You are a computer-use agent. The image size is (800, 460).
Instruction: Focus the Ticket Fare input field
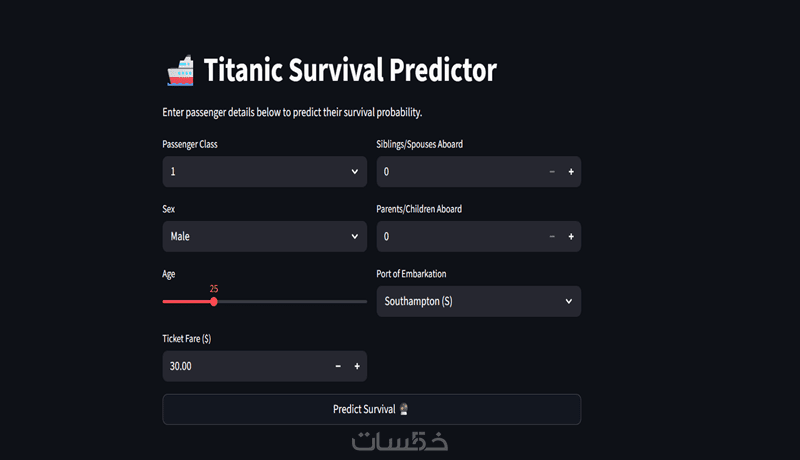point(245,366)
